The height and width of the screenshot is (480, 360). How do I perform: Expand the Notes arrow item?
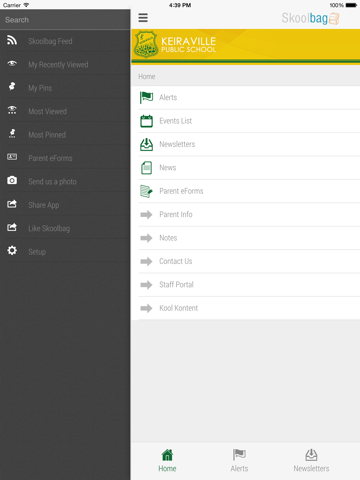click(x=146, y=238)
